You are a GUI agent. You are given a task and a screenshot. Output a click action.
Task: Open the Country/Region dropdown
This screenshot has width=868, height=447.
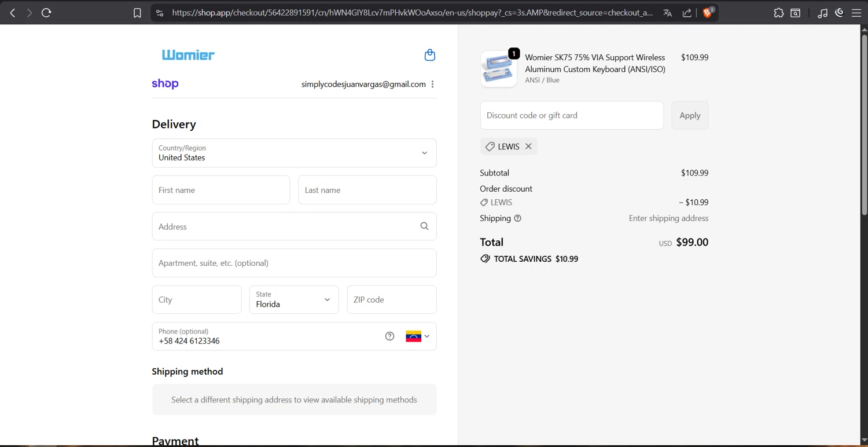click(x=294, y=153)
